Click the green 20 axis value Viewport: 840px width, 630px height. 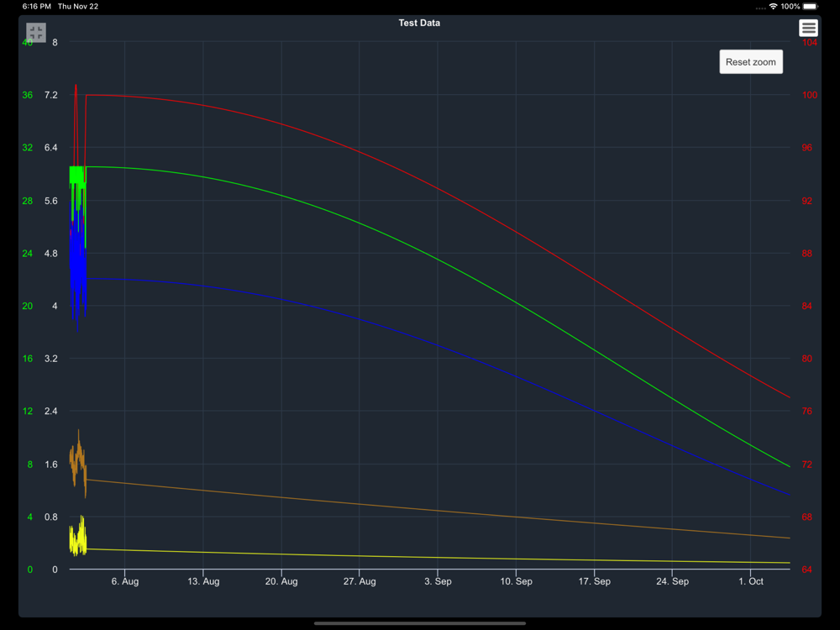pyautogui.click(x=28, y=306)
